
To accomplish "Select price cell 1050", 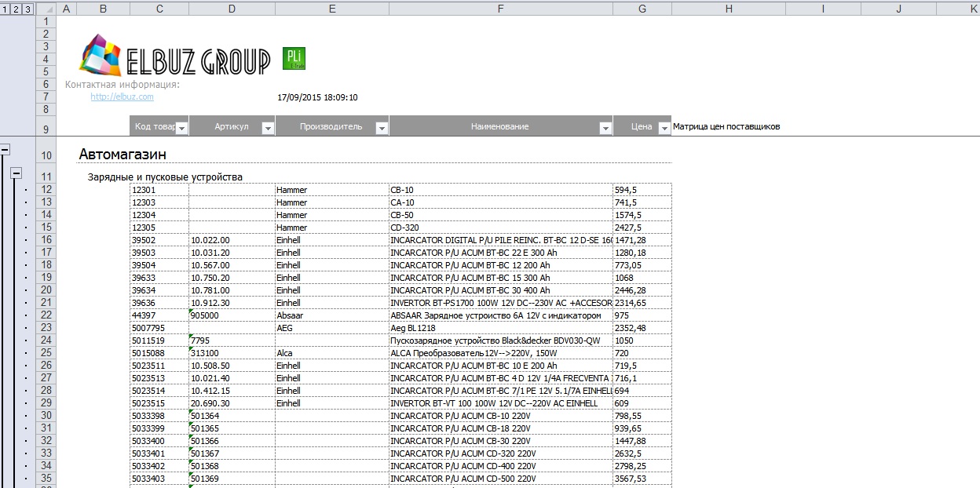I will 642,341.
